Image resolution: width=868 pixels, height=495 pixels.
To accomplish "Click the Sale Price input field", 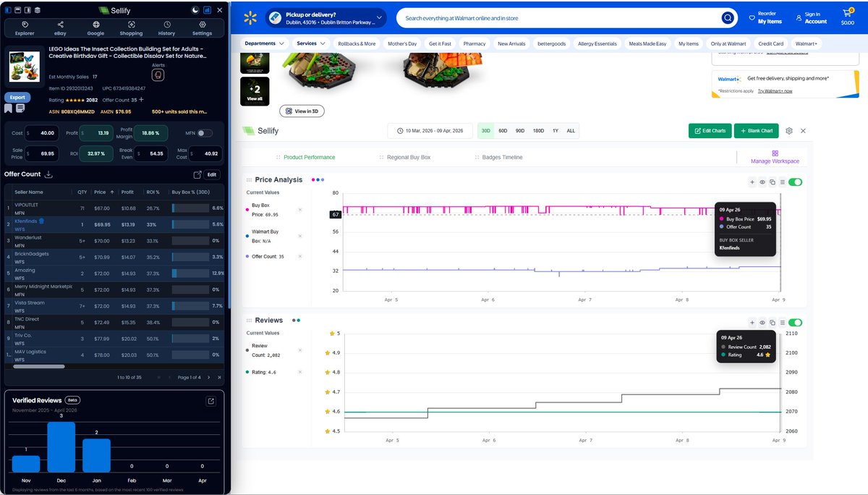I will (x=43, y=153).
